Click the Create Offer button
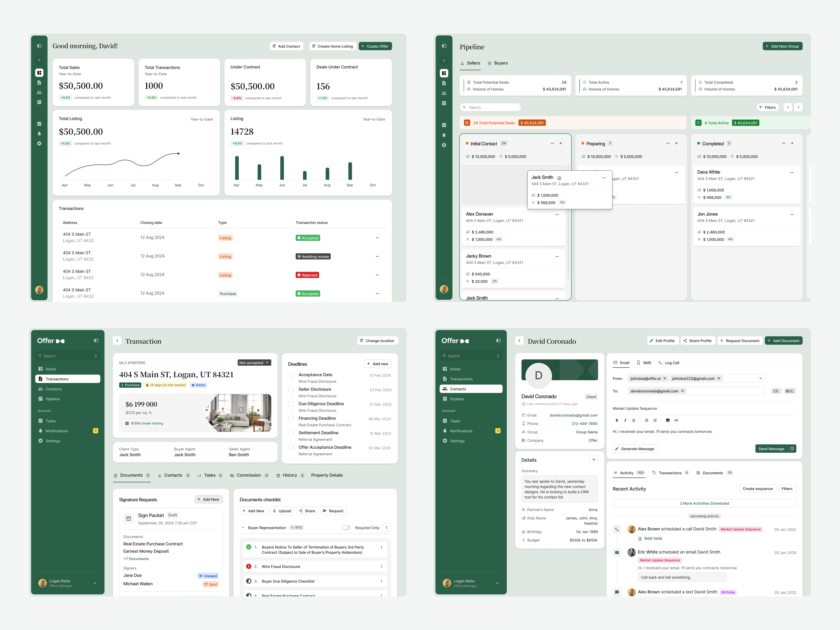The height and width of the screenshot is (630, 840). 375,46
